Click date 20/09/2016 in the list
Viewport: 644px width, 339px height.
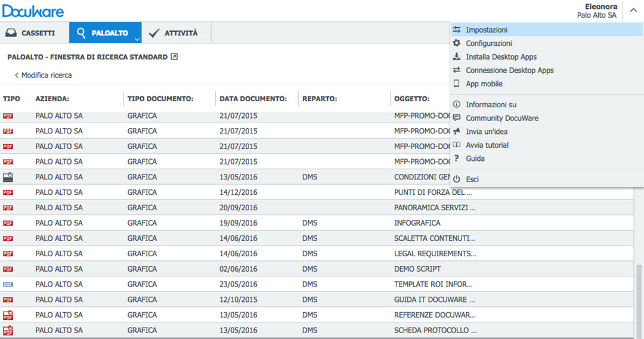238,208
